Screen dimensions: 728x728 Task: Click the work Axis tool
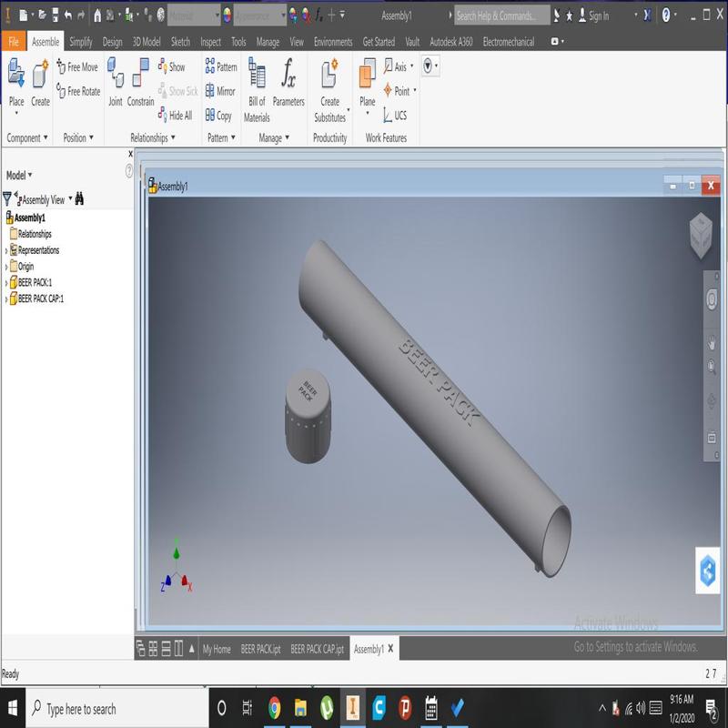pyautogui.click(x=395, y=66)
